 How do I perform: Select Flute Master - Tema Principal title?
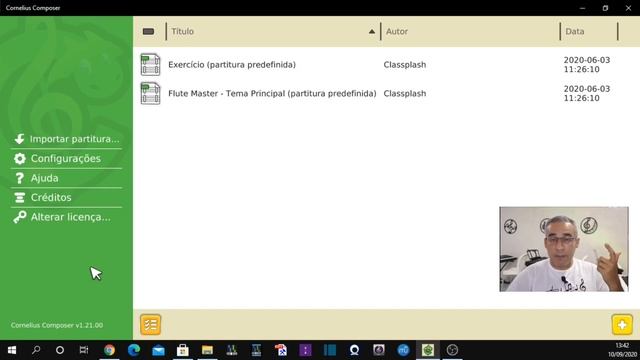pyautogui.click(x=272, y=93)
